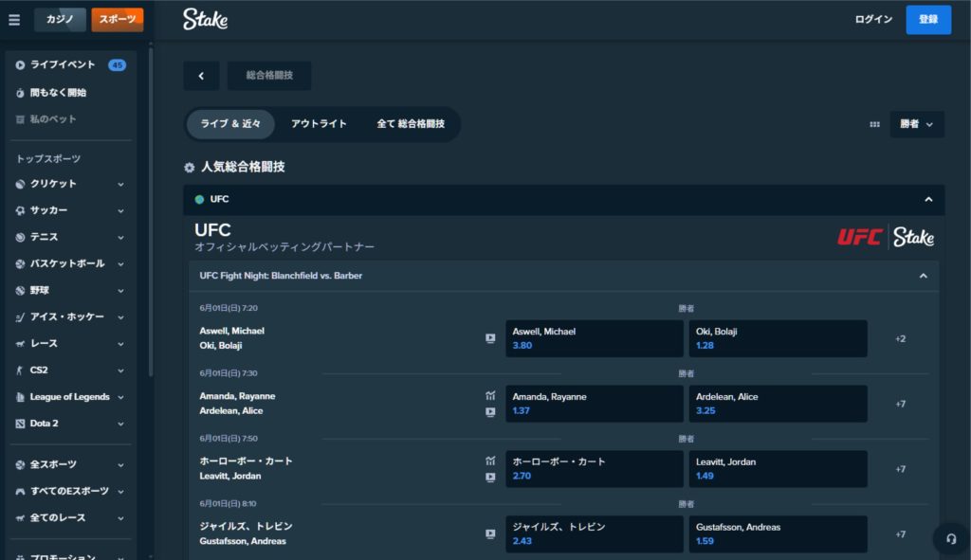Show +7 more markets for Amanda vs Ardelean

tap(900, 404)
